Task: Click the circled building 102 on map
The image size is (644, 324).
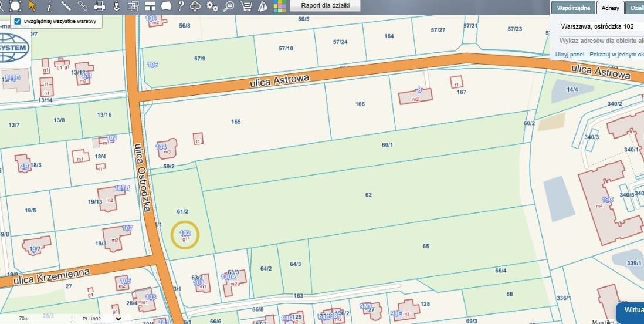Action: tap(185, 235)
